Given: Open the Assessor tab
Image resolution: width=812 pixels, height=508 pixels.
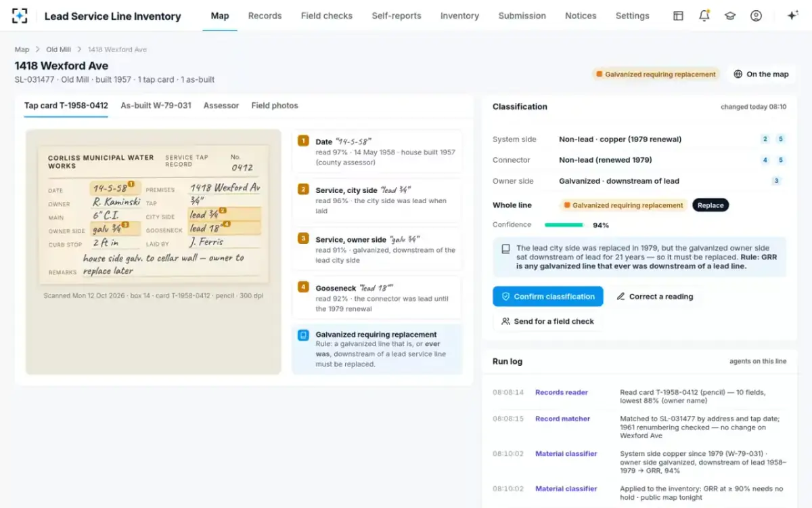Looking at the screenshot, I should pos(221,106).
